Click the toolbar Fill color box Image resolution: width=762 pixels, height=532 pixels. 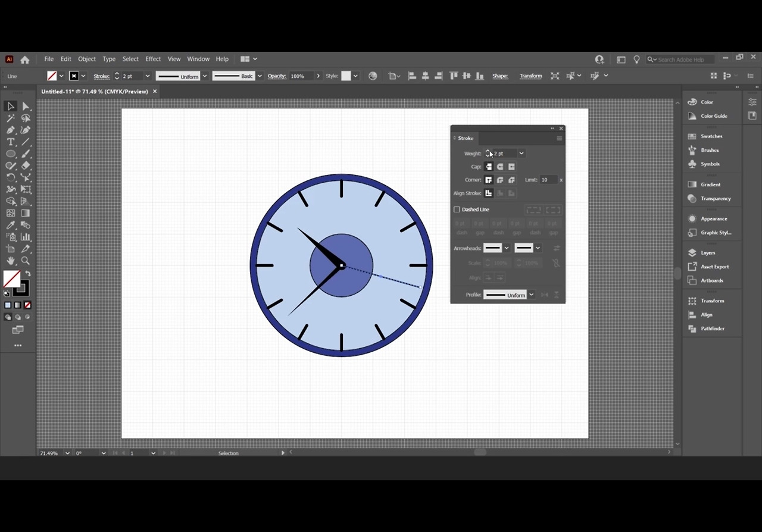pos(11,278)
